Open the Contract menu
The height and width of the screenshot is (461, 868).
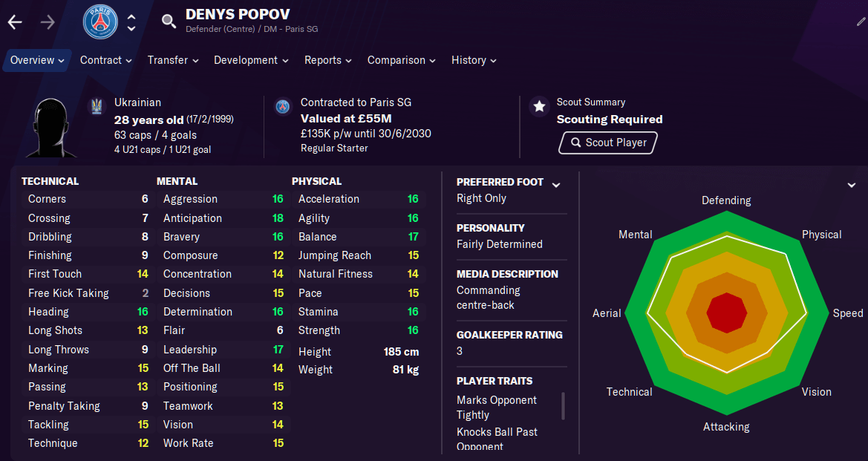pyautogui.click(x=105, y=60)
